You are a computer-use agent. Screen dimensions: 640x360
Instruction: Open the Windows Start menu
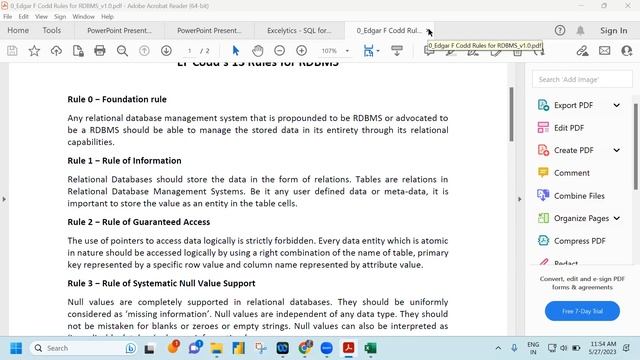click(16, 348)
